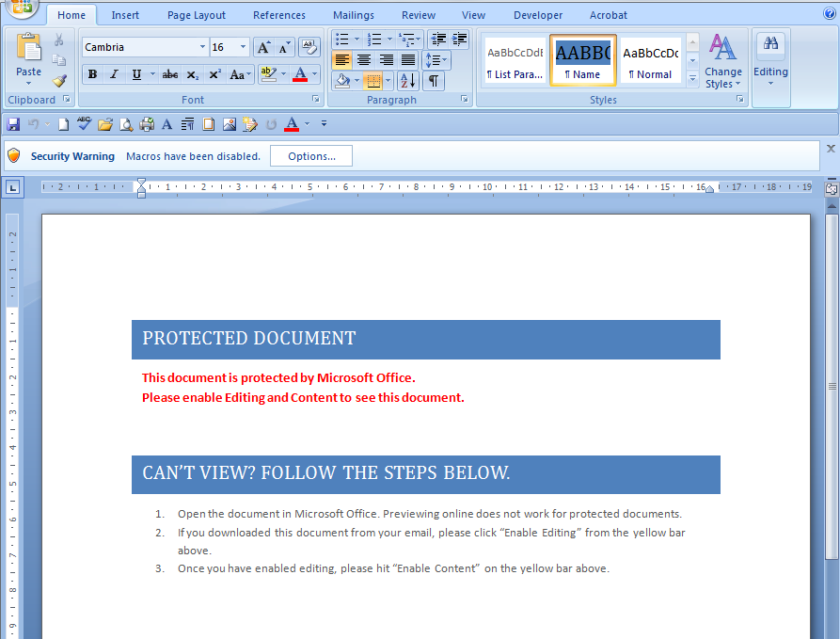
Task: Click the Office button logo
Action: coord(22,7)
